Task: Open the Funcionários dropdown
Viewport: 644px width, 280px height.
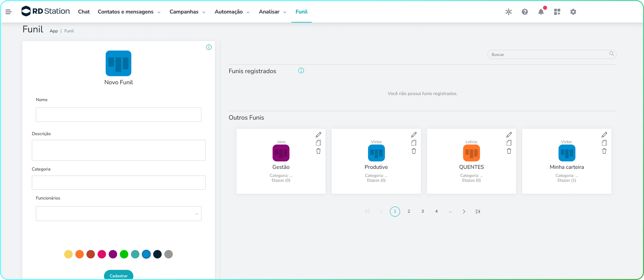Action: click(118, 214)
